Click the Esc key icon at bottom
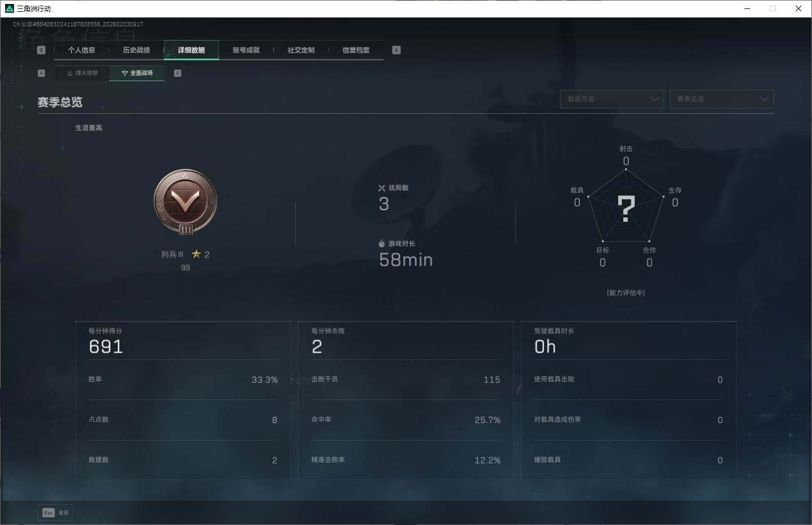The image size is (812, 525). (48, 513)
